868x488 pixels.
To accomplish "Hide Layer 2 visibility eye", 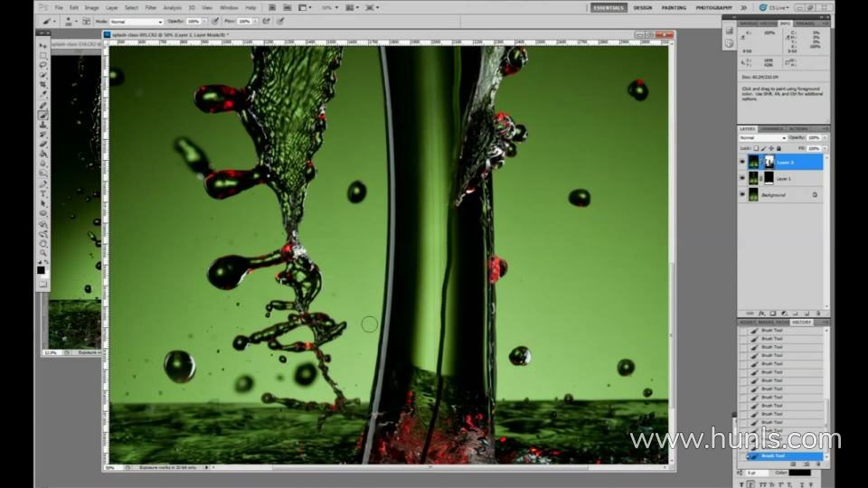I will click(742, 162).
